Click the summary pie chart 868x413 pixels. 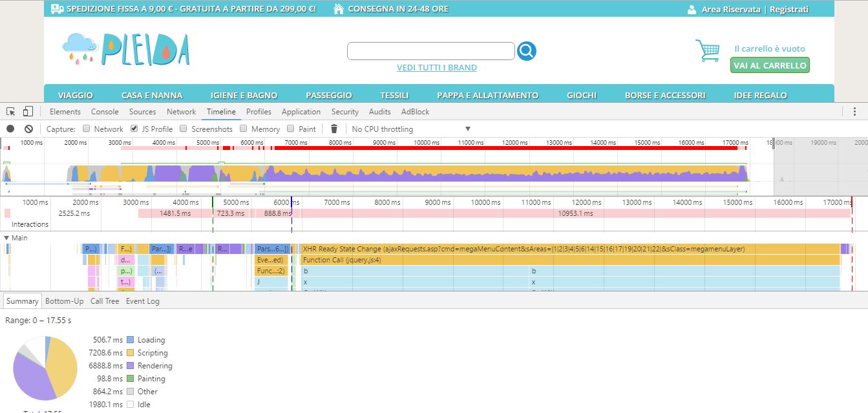(x=45, y=368)
